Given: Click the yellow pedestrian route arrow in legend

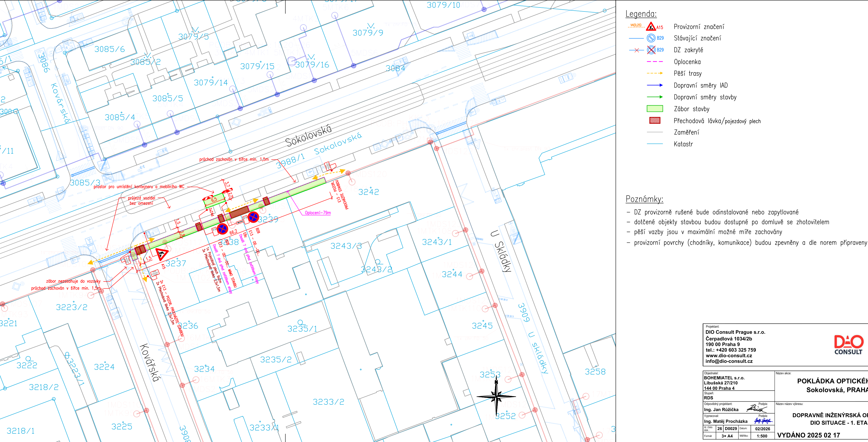Looking at the screenshot, I should tap(655, 73).
